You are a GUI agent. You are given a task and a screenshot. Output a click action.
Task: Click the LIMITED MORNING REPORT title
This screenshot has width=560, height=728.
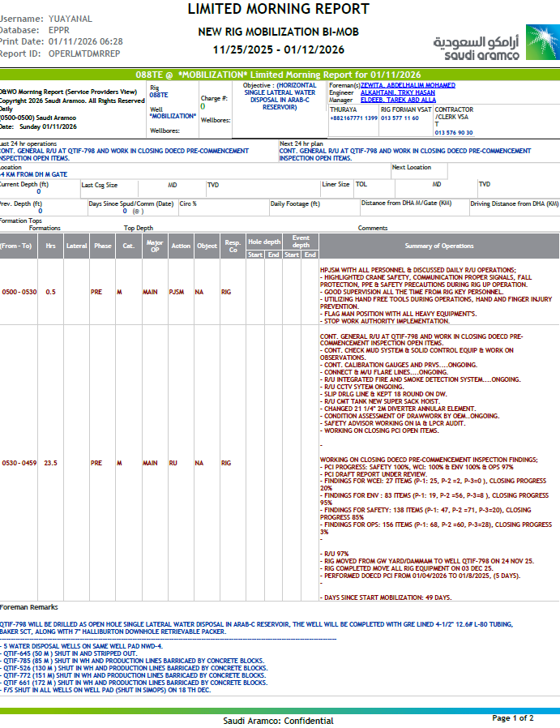point(279,10)
